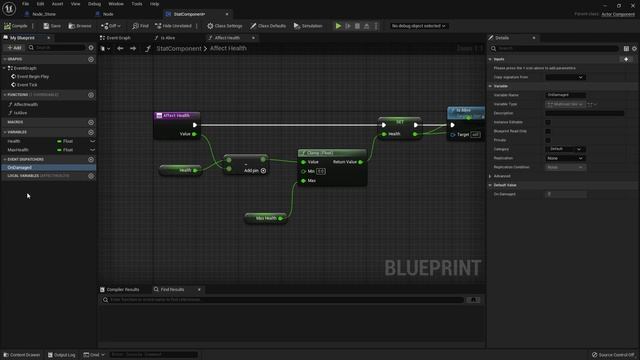Close the Affect Health tab
640x360 pixels.
click(x=253, y=38)
